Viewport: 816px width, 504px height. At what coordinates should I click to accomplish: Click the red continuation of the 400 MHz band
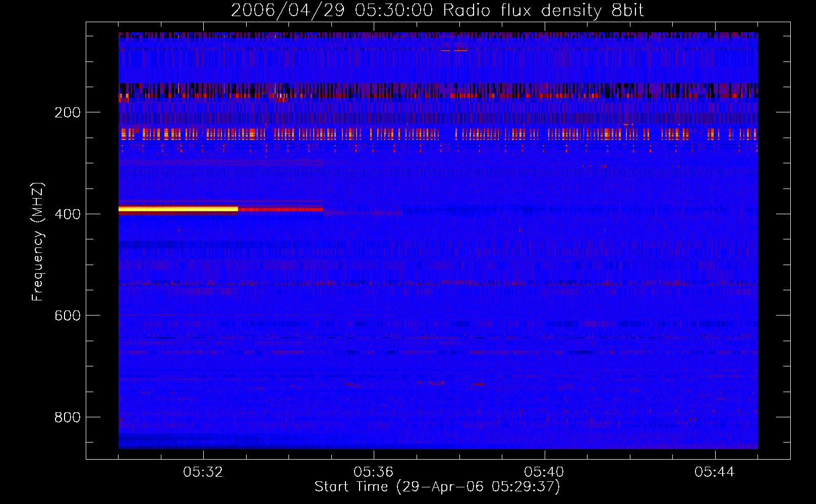tap(280, 210)
